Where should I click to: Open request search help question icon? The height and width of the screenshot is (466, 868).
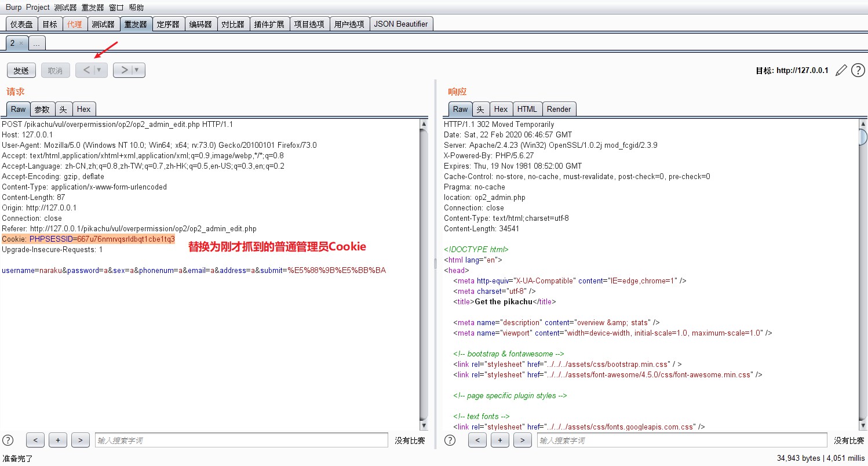click(8, 440)
